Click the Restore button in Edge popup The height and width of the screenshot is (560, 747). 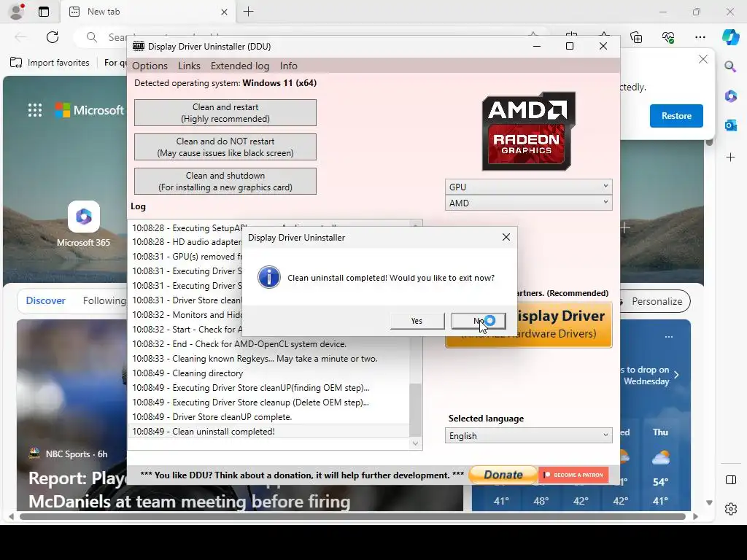[676, 116]
